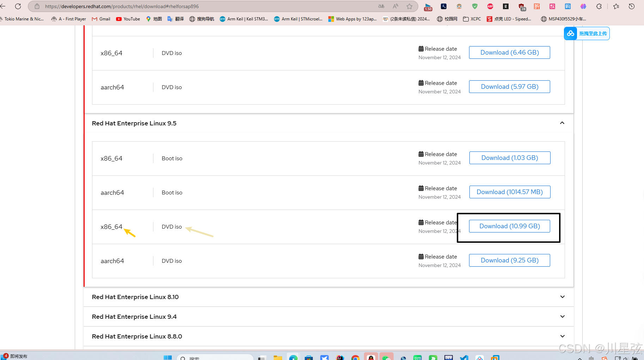The height and width of the screenshot is (360, 644).
Task: Open the Tokio Marine & Nic... bookmark
Action: (x=22, y=19)
